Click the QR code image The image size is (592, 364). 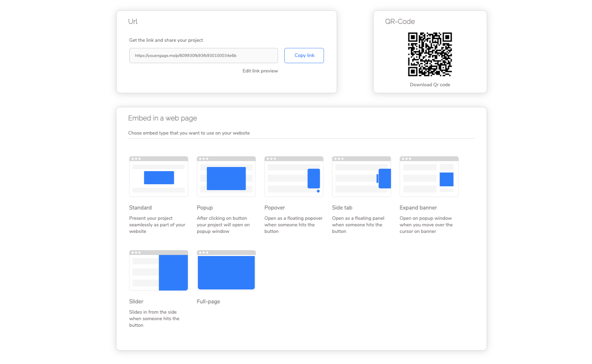click(430, 54)
